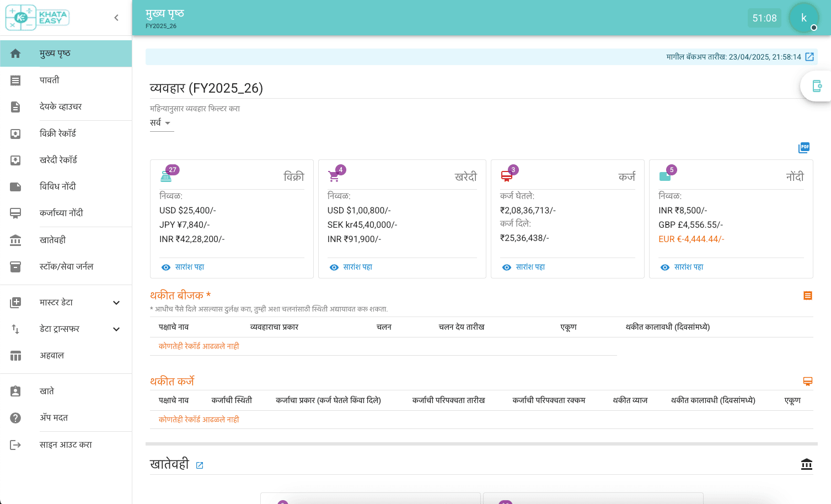Show summary via सारांश पहा eye on कर्ज card
This screenshot has height=504, width=831.
(525, 267)
